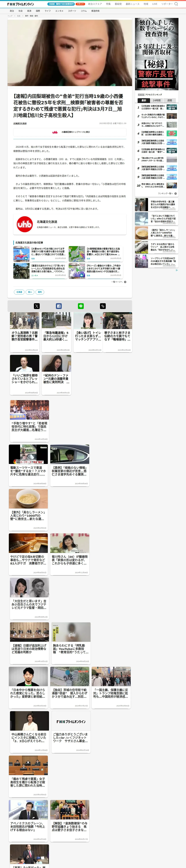Click the 北海道文化放送 author link under the headline
186x868 pixels.
click(20, 123)
